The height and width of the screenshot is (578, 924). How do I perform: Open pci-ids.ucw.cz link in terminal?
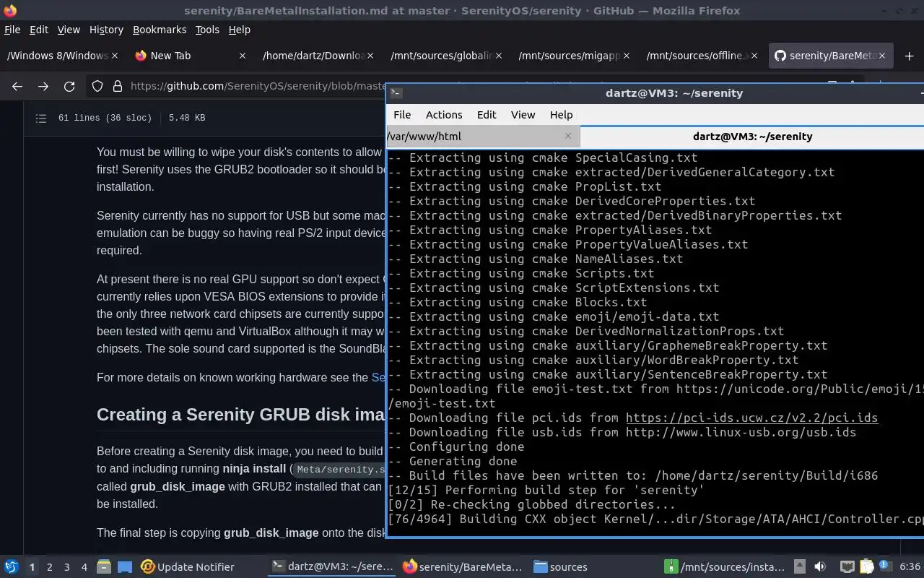click(x=751, y=418)
